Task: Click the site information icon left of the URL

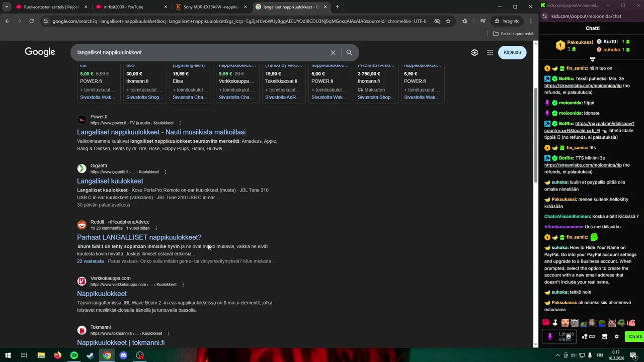Action: [46, 21]
